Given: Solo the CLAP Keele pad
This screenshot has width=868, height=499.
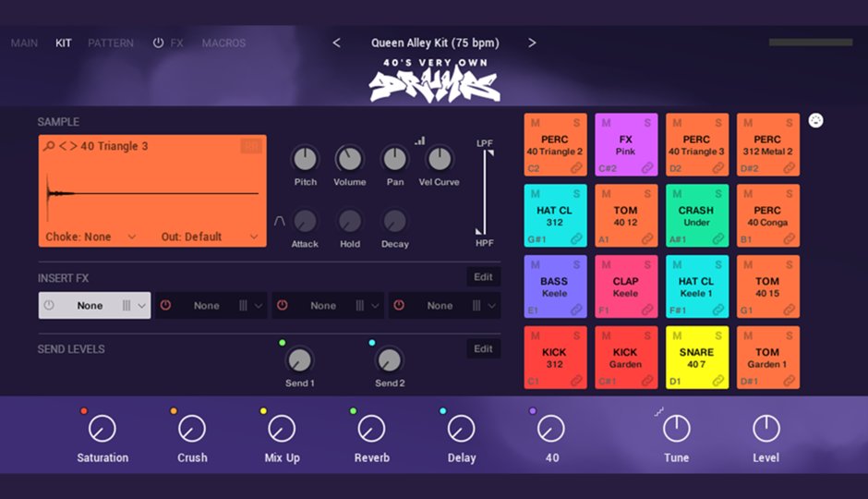Looking at the screenshot, I should point(647,264).
